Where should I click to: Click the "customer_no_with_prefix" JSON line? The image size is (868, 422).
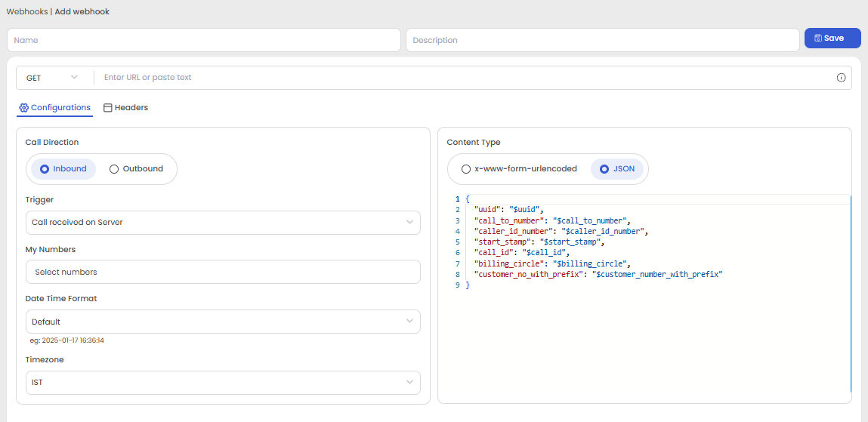[x=599, y=274]
